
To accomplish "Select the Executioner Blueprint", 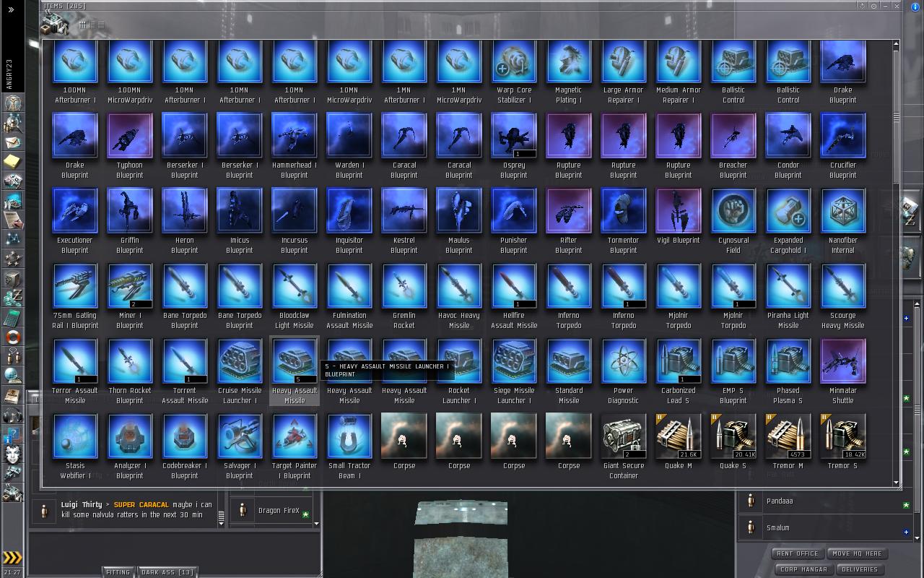I will coord(75,221).
